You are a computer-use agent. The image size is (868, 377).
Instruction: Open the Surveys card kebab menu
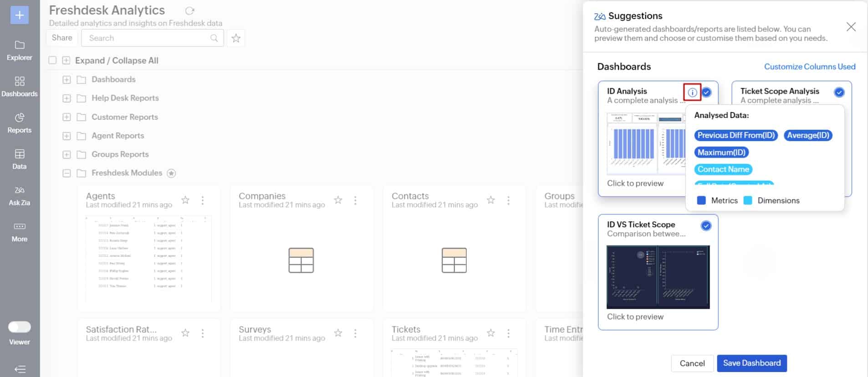(x=355, y=333)
